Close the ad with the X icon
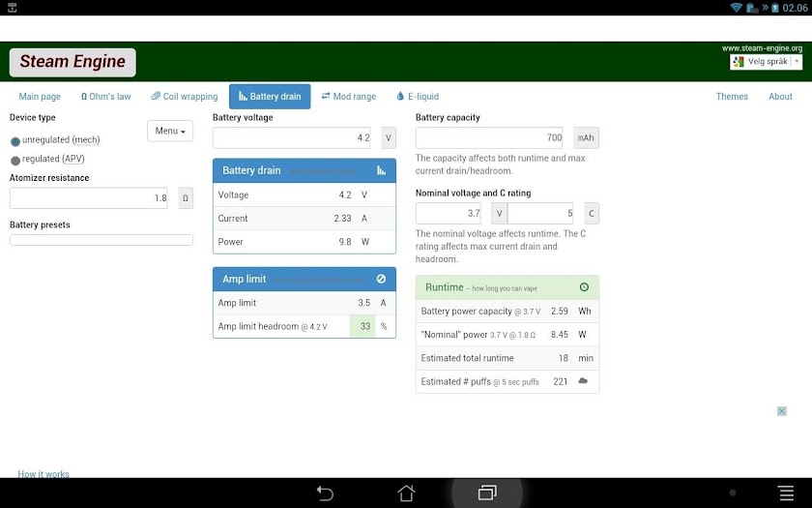Screen dimensions: 812x508 [782, 411]
